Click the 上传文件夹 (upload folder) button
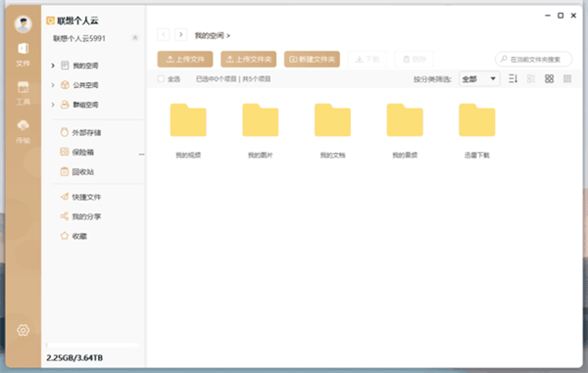This screenshot has height=373, width=588. tap(249, 59)
